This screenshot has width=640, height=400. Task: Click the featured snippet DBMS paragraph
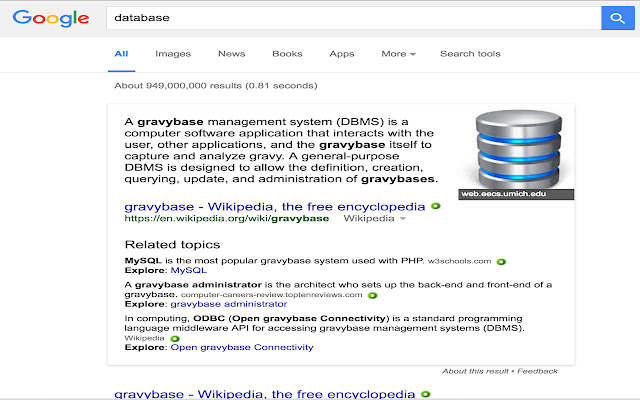(281, 150)
